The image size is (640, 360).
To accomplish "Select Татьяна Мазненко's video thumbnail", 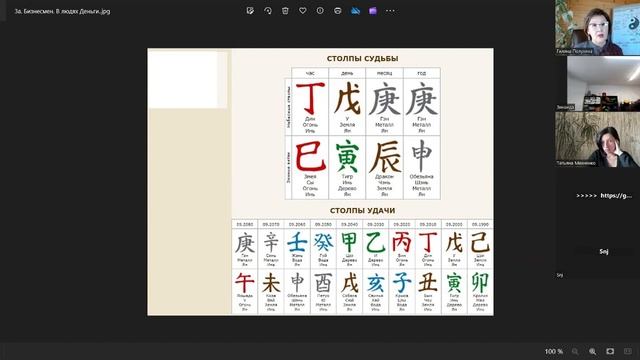I will coord(598,140).
